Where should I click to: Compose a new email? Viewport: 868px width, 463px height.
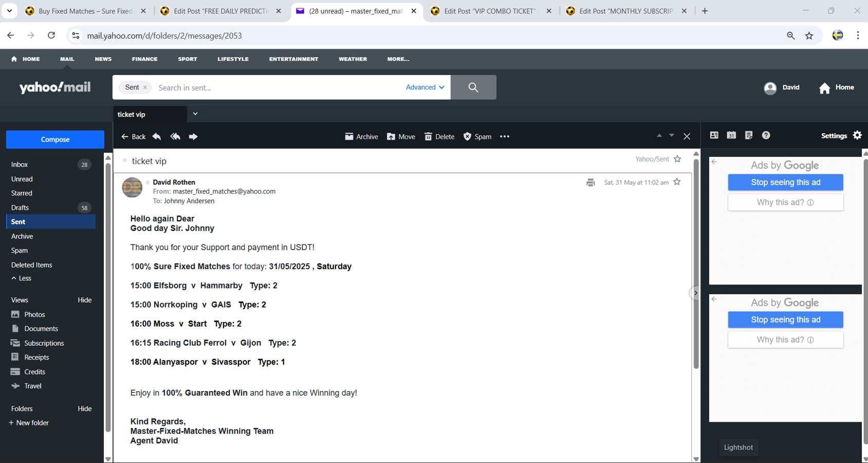(x=55, y=139)
